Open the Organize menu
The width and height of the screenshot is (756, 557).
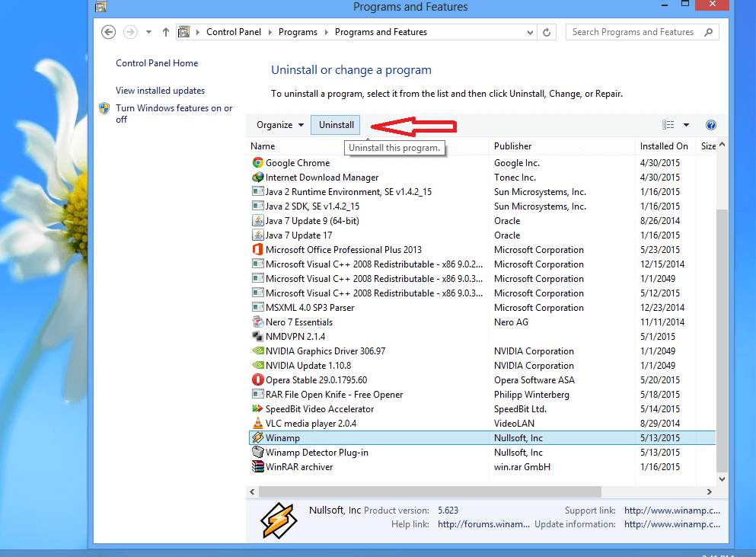280,125
